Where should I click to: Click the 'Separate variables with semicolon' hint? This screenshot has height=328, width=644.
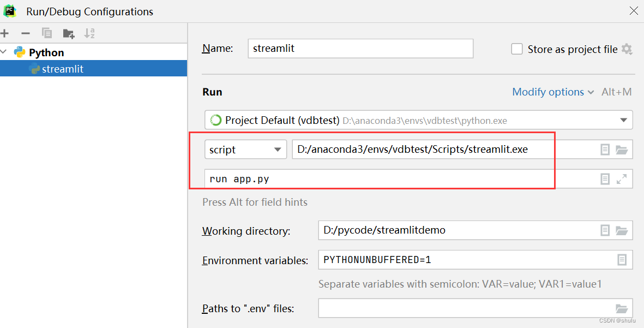(460, 284)
